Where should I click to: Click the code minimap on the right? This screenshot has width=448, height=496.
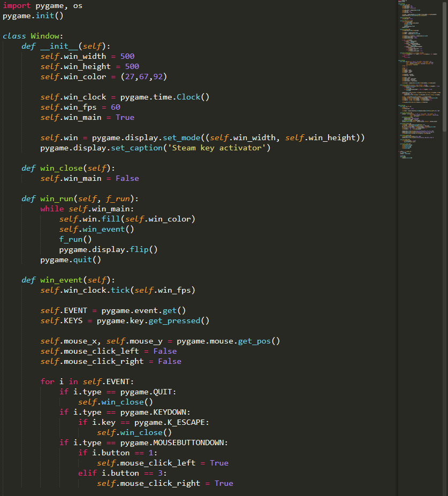[420, 79]
